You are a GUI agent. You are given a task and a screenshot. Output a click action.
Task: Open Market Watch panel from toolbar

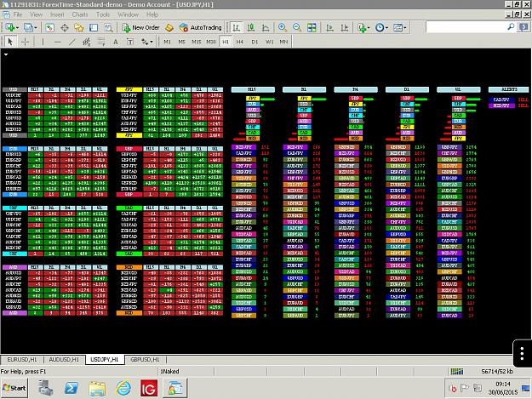pos(50,28)
